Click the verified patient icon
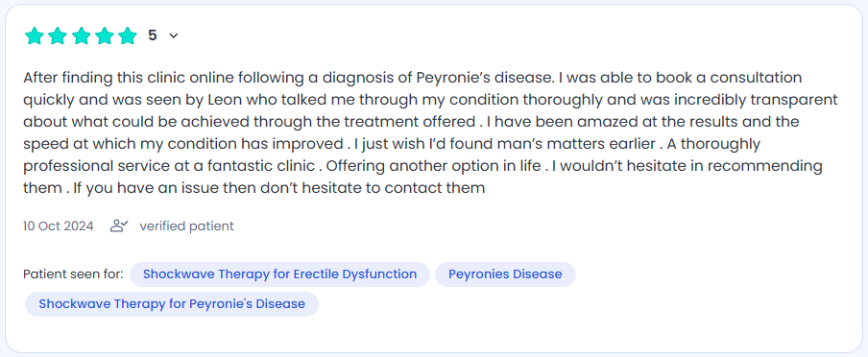The width and height of the screenshot is (868, 357). coord(119,226)
